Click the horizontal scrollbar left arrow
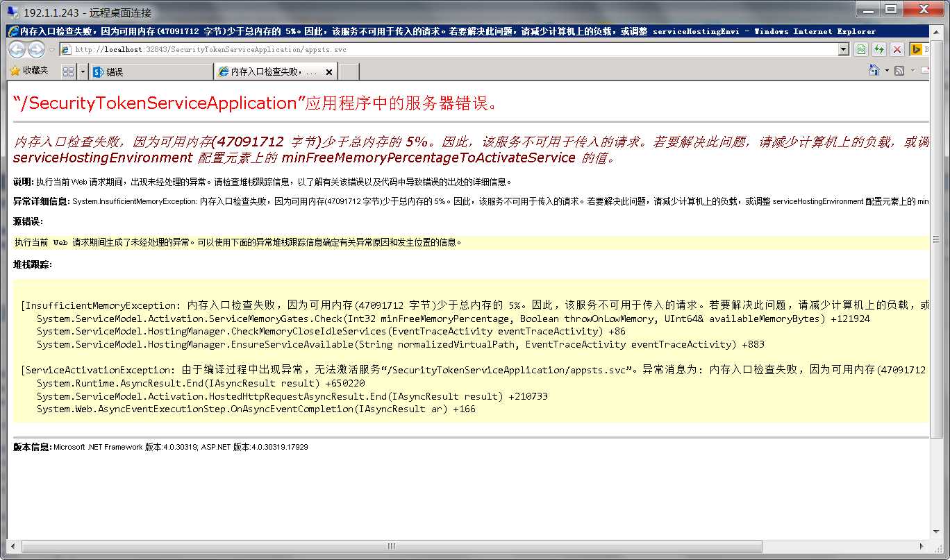This screenshot has width=950, height=560. coord(12,546)
